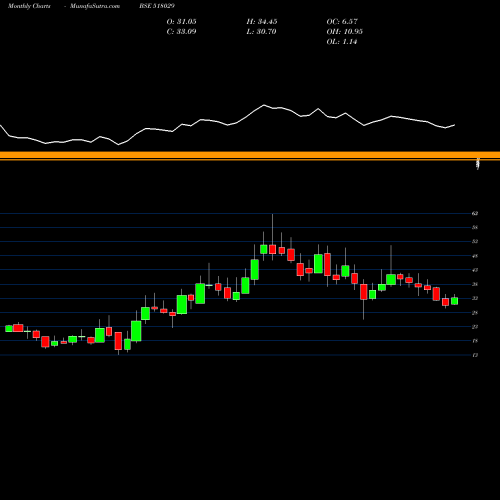
Task: Click the bottom price axis label 13
Action: pyautogui.click(x=475, y=355)
